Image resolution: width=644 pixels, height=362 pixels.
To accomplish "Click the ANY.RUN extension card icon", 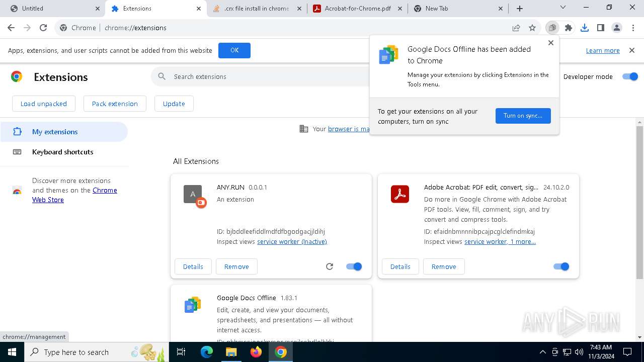I will pos(194,195).
